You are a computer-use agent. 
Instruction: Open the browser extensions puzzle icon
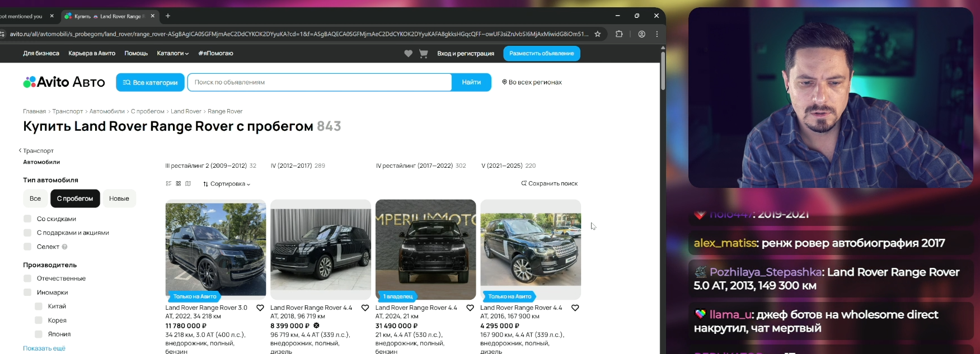(619, 34)
